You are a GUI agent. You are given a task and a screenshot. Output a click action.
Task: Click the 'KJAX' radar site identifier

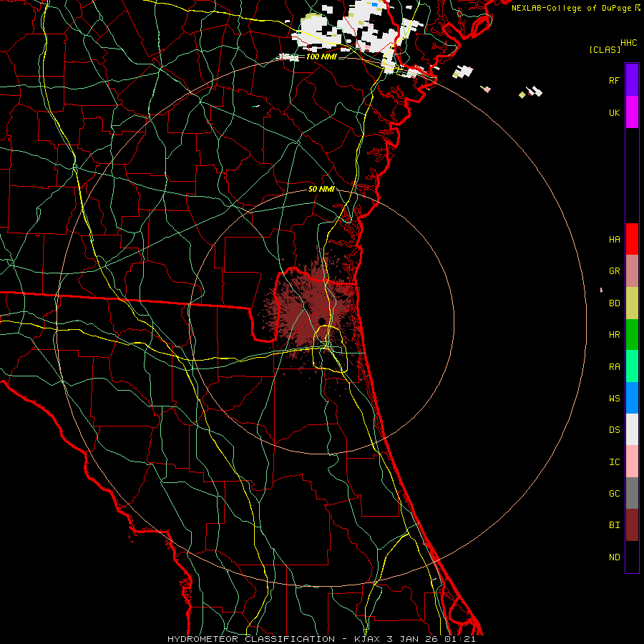click(x=367, y=639)
